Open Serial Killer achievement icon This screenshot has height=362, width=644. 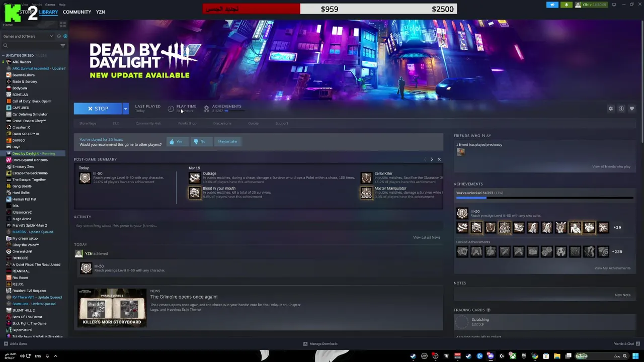click(366, 178)
